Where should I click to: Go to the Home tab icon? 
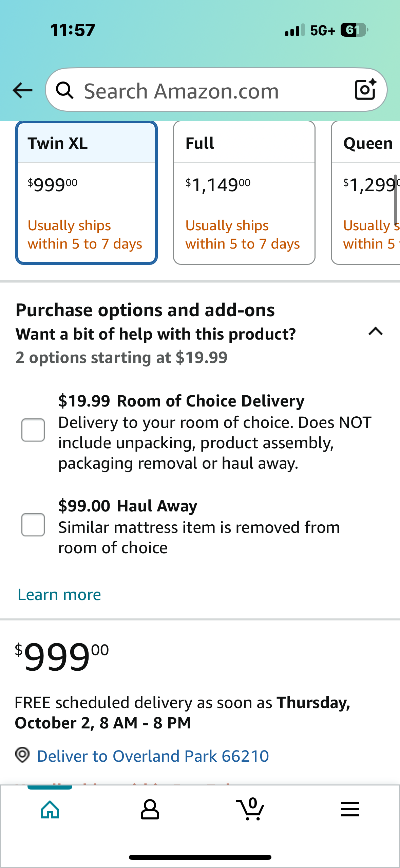(50, 810)
